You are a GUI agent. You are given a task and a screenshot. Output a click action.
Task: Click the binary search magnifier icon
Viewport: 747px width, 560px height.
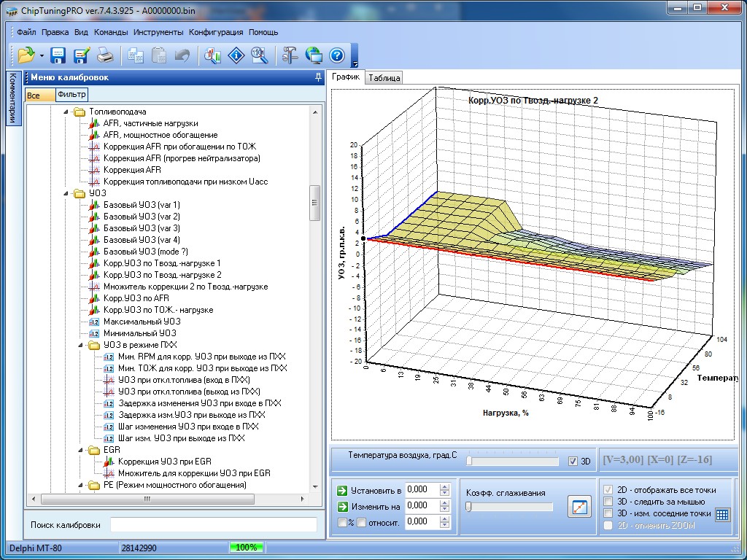click(x=259, y=55)
